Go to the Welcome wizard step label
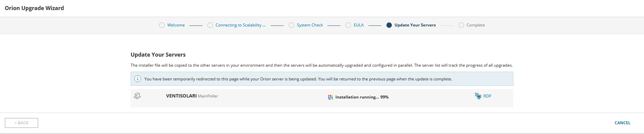This screenshot has height=134, width=644. [176, 25]
